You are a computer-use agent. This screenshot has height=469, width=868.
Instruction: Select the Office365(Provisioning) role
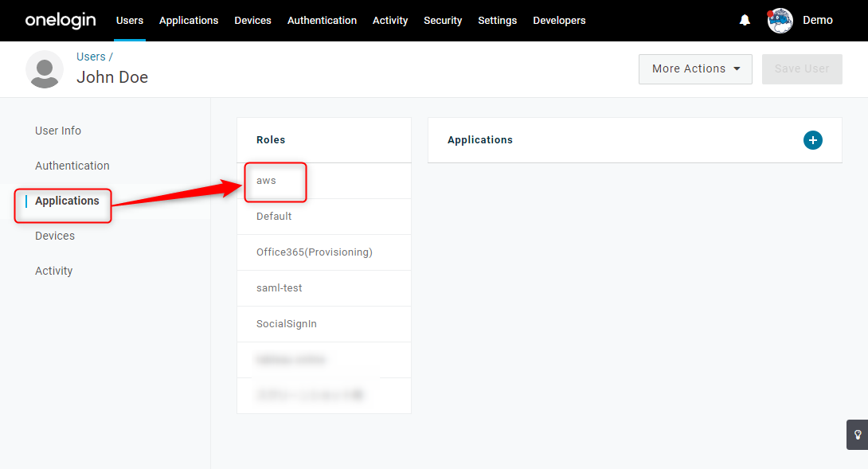pos(324,252)
